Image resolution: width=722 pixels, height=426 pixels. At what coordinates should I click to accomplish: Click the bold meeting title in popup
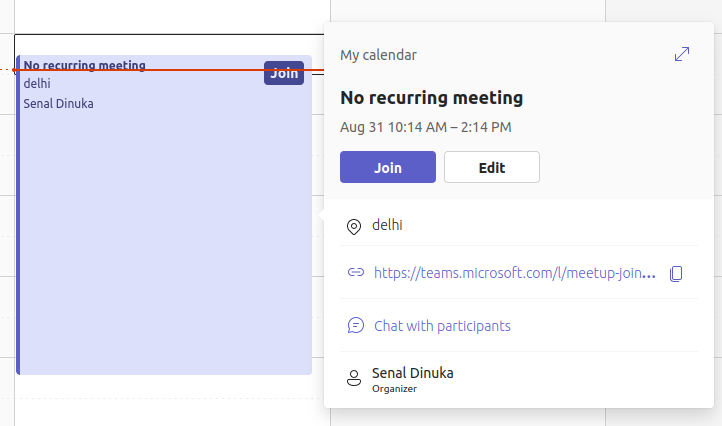click(432, 98)
